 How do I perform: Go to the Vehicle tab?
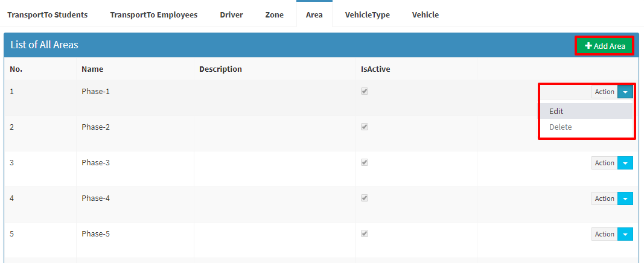point(426,14)
